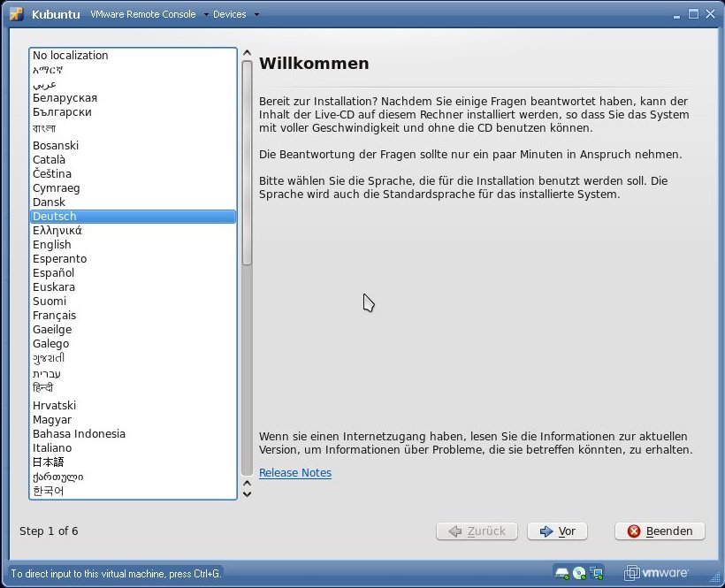Select Български language
The image size is (725, 588).
134,112
